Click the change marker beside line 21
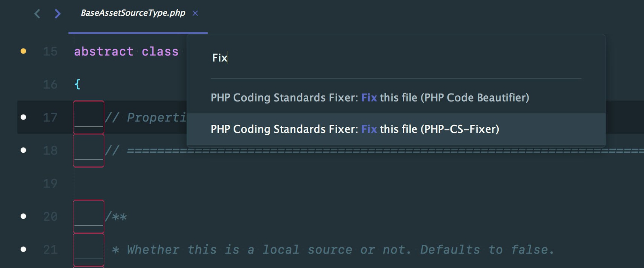 pyautogui.click(x=23, y=249)
